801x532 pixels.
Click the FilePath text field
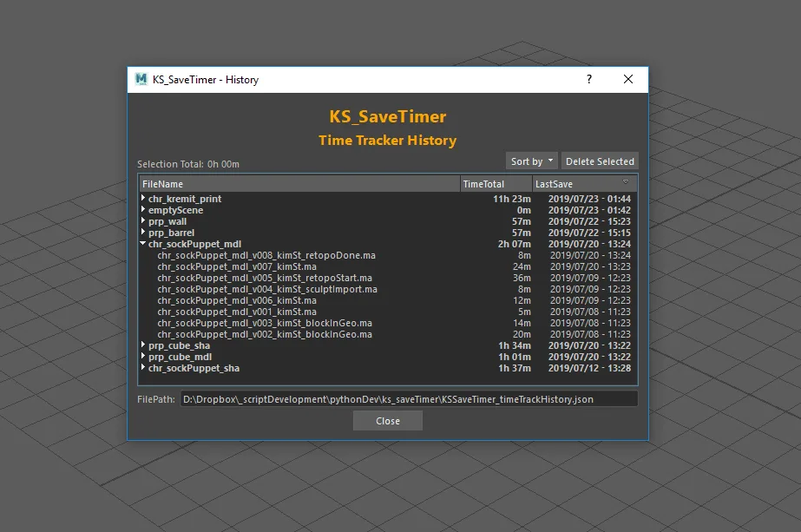click(408, 399)
